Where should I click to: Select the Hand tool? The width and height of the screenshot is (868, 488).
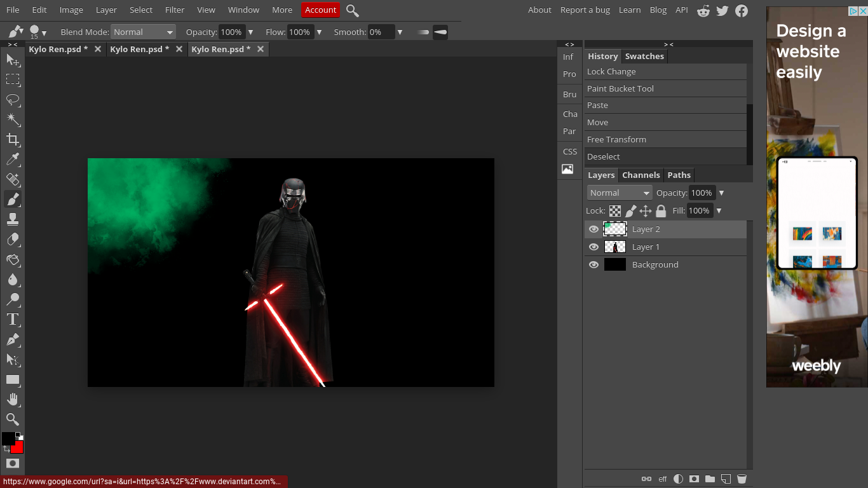tap(13, 400)
